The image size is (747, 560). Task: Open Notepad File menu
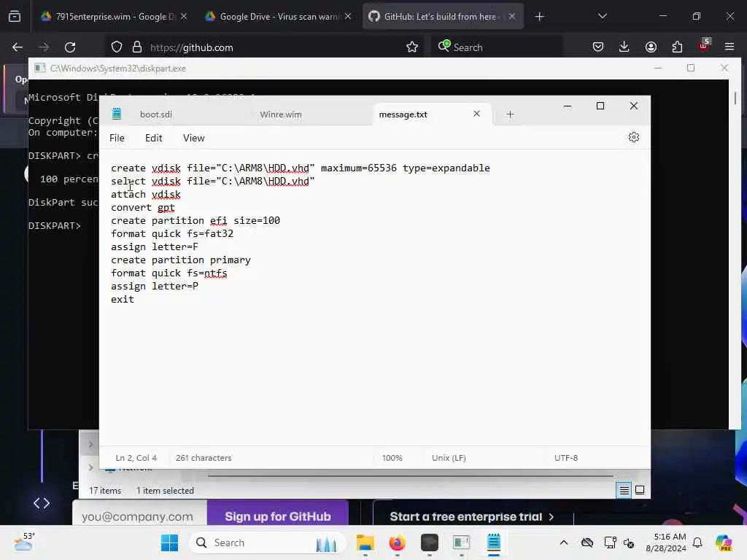coord(117,138)
